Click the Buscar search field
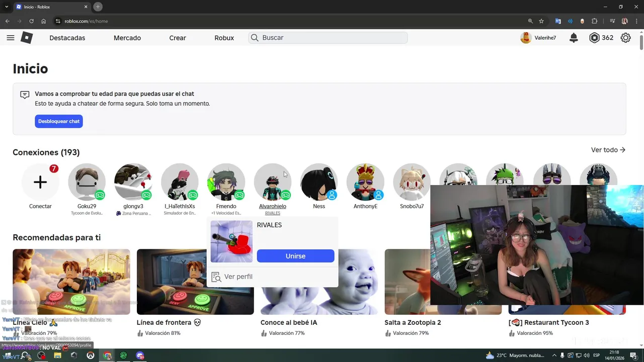The width and height of the screenshot is (644, 362). coord(328,38)
